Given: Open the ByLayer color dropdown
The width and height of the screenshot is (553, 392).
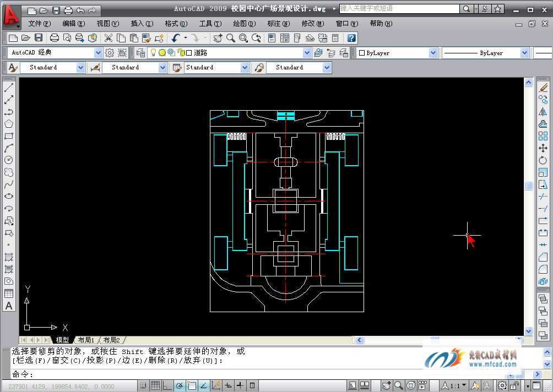Looking at the screenshot, I should click(x=433, y=53).
